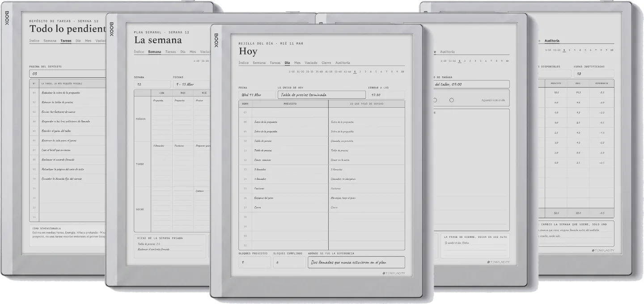Select task row 'Escribir el guion del taller'

[x=68, y=131]
